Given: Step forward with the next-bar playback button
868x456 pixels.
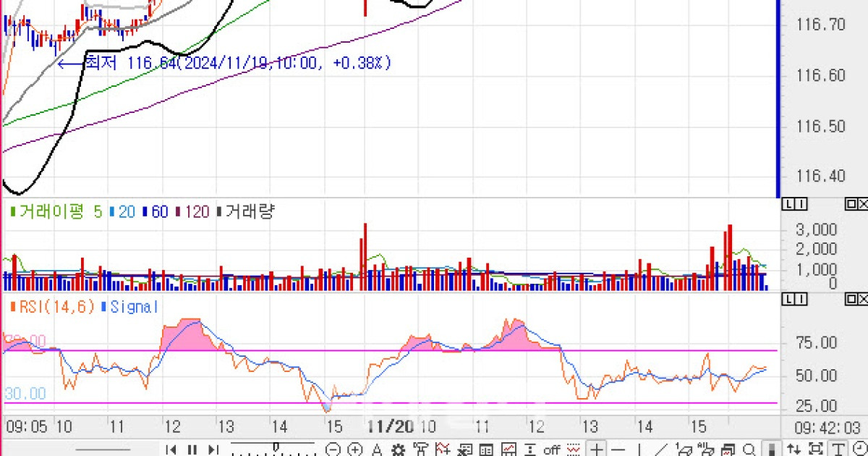Looking at the screenshot, I should point(213,449).
